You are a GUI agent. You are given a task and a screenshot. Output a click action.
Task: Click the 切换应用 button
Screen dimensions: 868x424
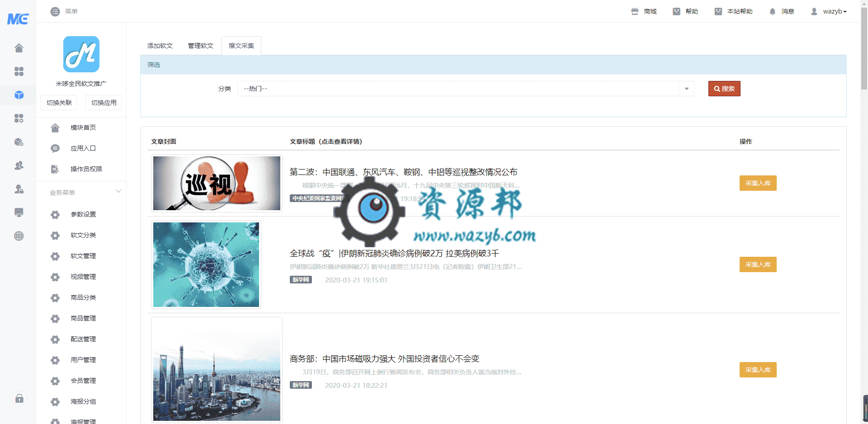click(x=104, y=103)
